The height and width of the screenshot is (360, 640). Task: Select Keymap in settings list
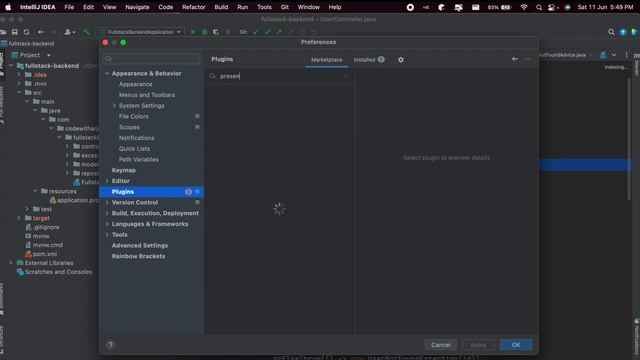point(124,170)
